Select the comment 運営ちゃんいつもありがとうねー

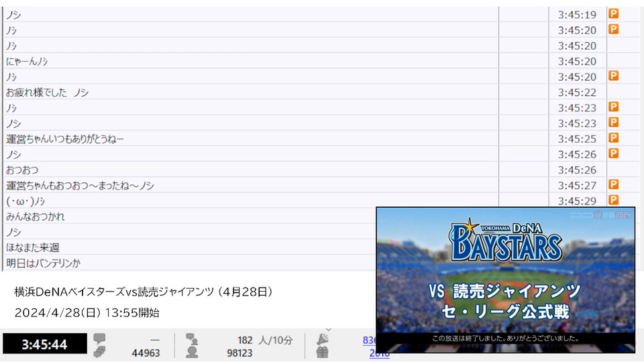65,139
